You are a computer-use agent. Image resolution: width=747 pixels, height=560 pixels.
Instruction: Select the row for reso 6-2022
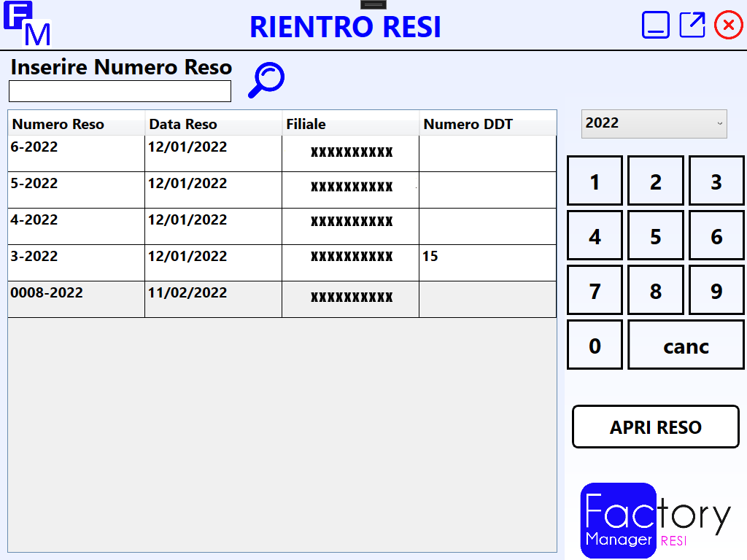[76, 153]
